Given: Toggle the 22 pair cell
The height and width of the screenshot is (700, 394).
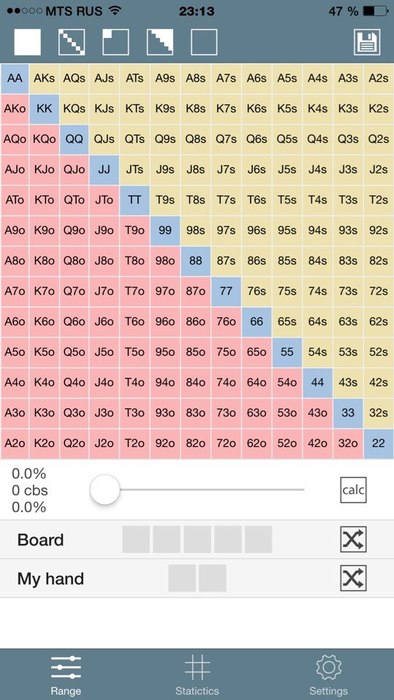Looking at the screenshot, I should (x=378, y=443).
